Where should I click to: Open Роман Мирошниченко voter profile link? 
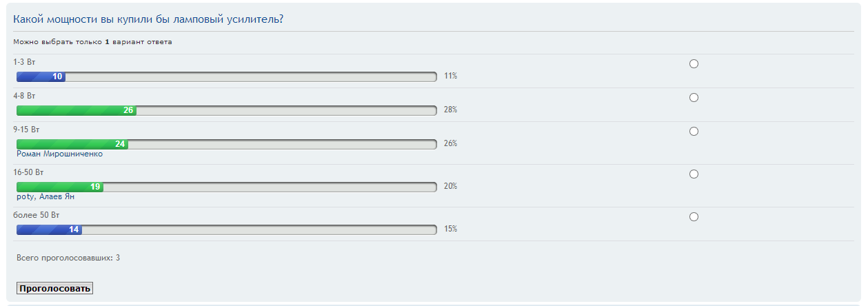click(x=59, y=154)
